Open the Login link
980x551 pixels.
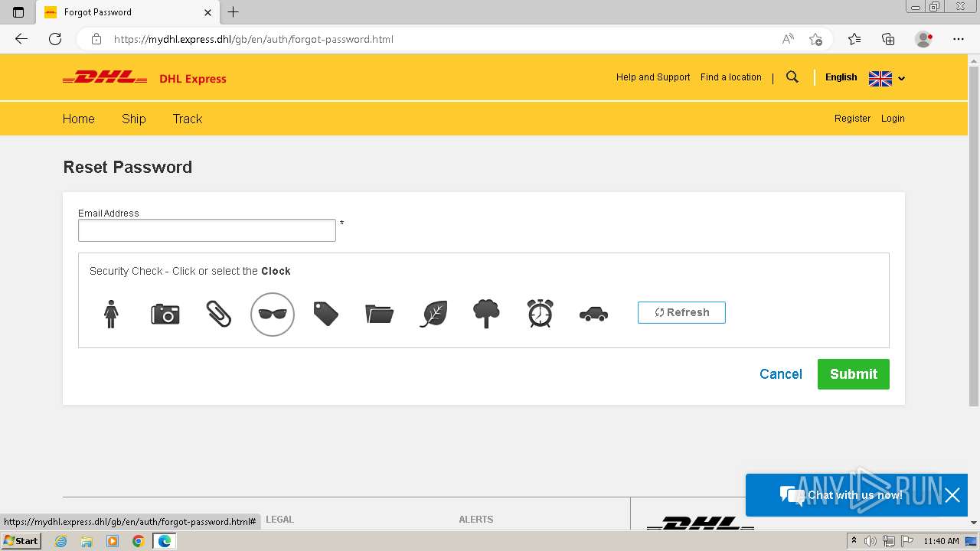point(893,119)
